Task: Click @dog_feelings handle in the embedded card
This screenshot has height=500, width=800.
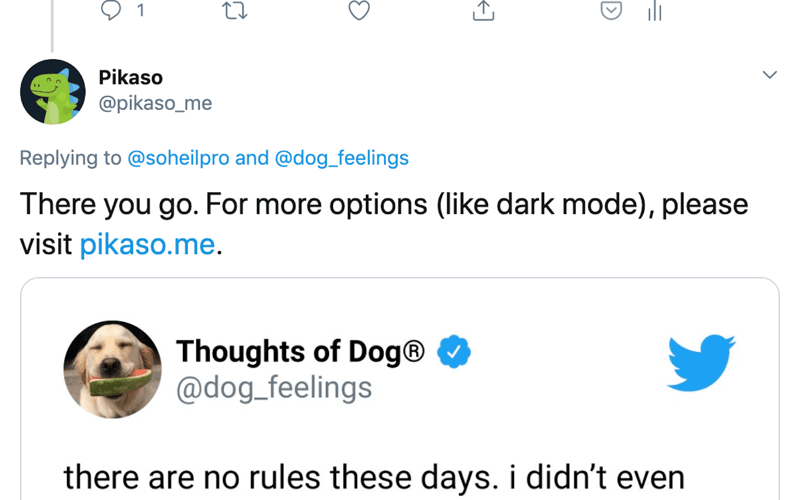Action: [x=273, y=387]
